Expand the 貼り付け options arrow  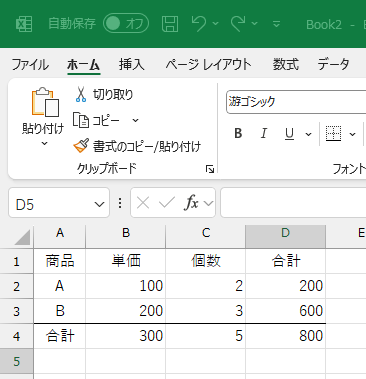click(44, 144)
